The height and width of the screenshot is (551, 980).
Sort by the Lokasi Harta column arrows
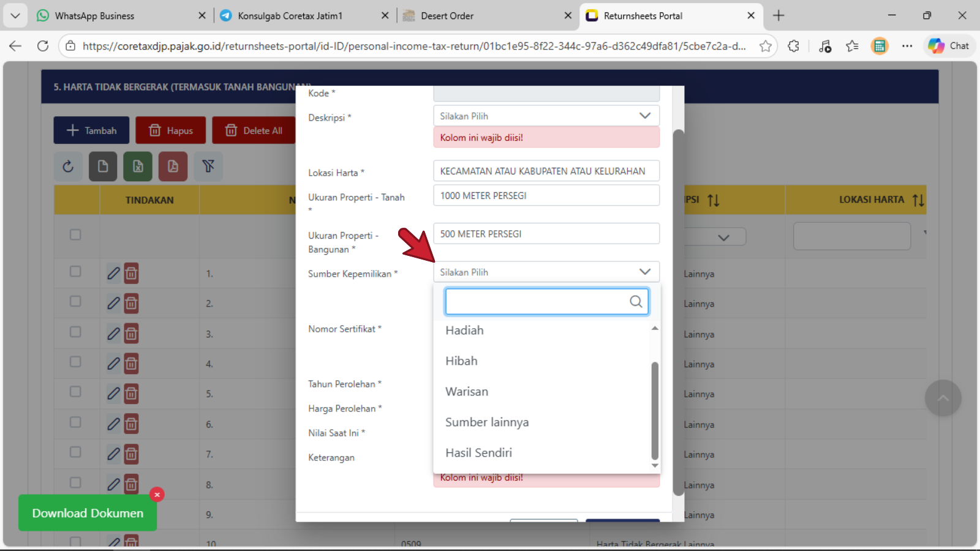tap(918, 200)
